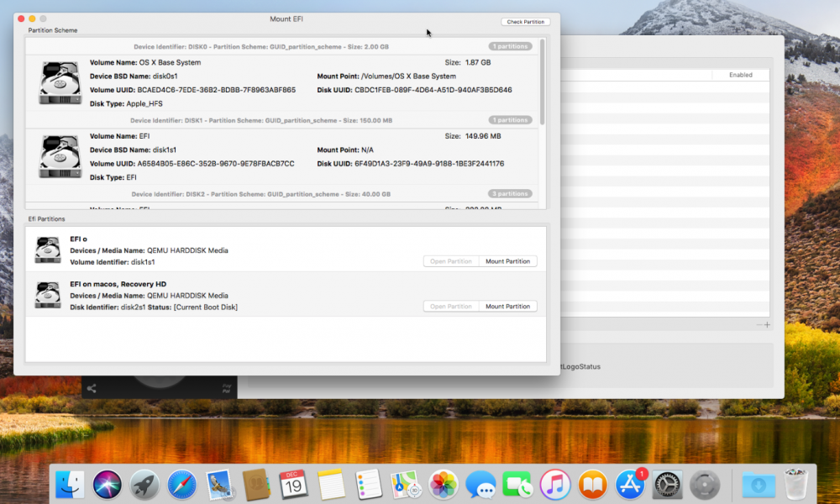
Task: Open System Preferences from the dock
Action: click(x=667, y=485)
